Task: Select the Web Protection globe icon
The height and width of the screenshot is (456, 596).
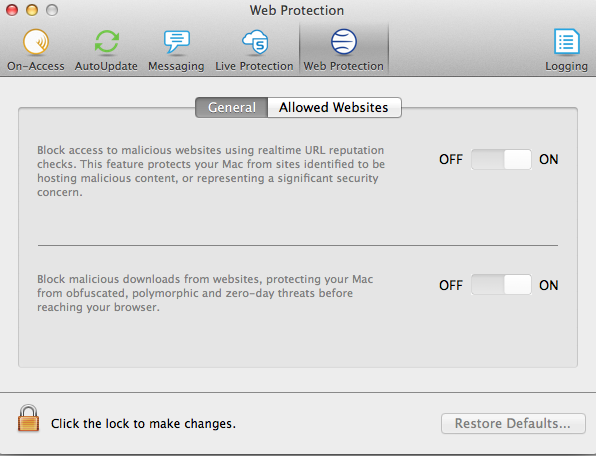Action: [x=344, y=42]
